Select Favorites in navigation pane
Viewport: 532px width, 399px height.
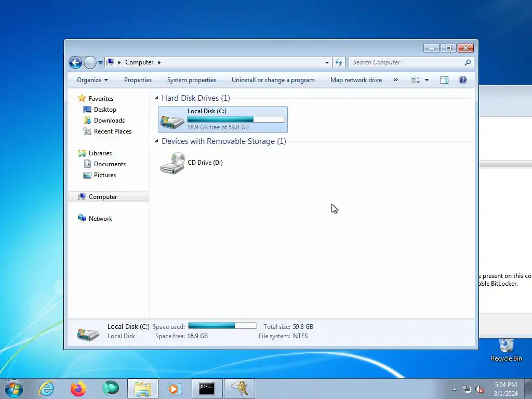click(x=101, y=98)
